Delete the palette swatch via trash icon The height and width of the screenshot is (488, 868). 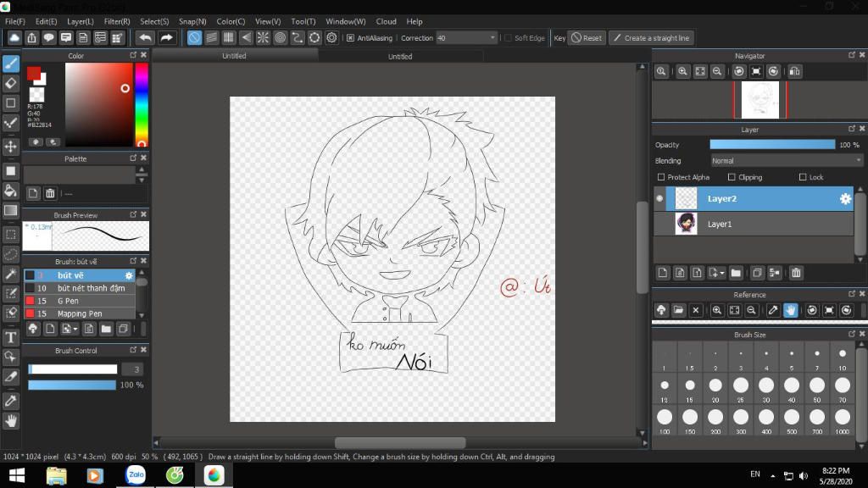50,193
